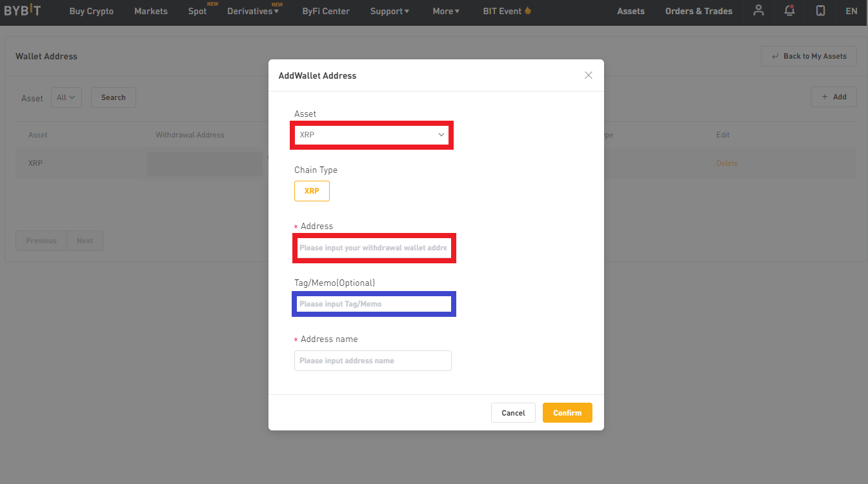The width and height of the screenshot is (868, 484).
Task: Click the Confirm button
Action: tap(567, 413)
